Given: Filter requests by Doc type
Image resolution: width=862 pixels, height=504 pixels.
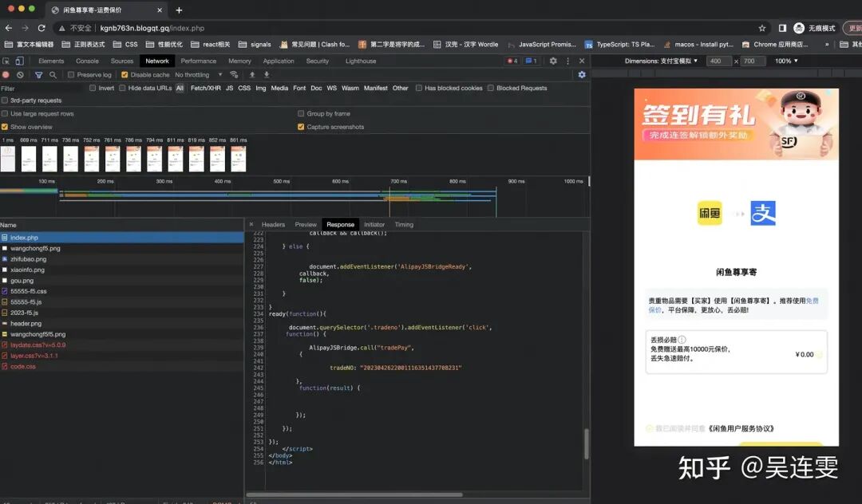Looking at the screenshot, I should [x=316, y=88].
